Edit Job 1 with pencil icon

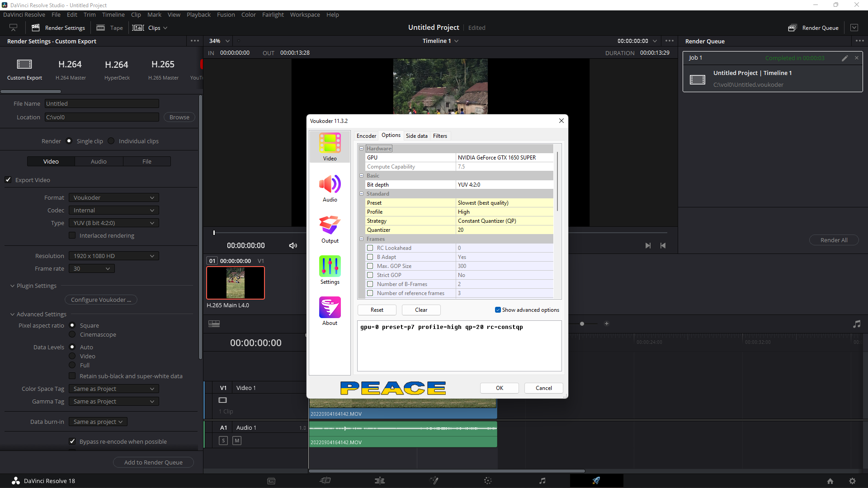coord(844,58)
